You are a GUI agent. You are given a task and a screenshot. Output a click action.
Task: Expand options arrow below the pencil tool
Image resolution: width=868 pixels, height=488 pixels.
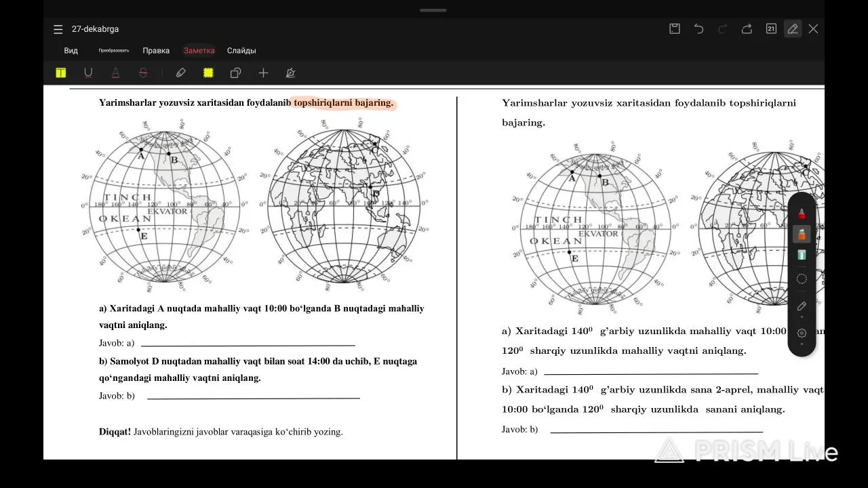click(802, 317)
